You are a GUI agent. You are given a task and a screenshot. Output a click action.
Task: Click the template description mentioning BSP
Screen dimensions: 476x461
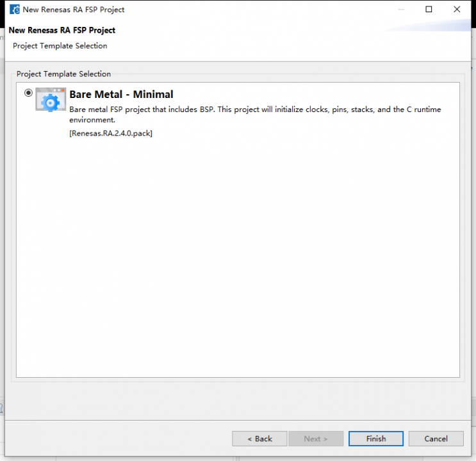pos(255,115)
